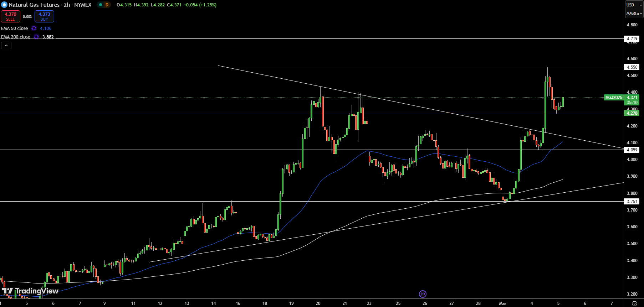This screenshot has height=307, width=644.
Task: Click the purple go-to-realtime arrow icon
Action: 423,294
